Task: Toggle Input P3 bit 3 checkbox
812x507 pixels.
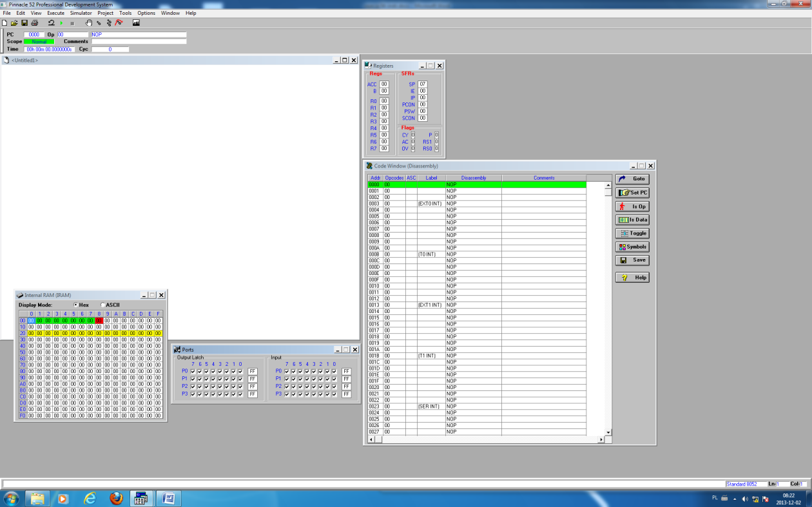Action: click(314, 394)
